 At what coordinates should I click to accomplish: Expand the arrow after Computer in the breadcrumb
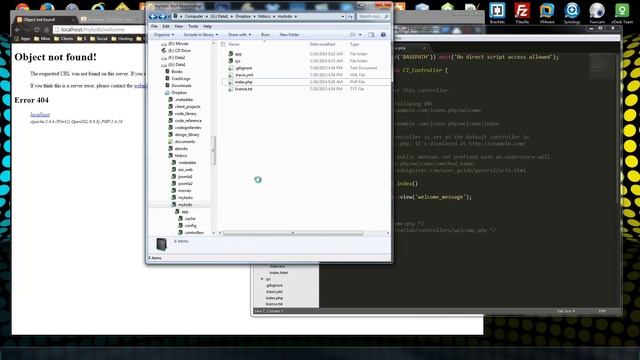(x=207, y=16)
